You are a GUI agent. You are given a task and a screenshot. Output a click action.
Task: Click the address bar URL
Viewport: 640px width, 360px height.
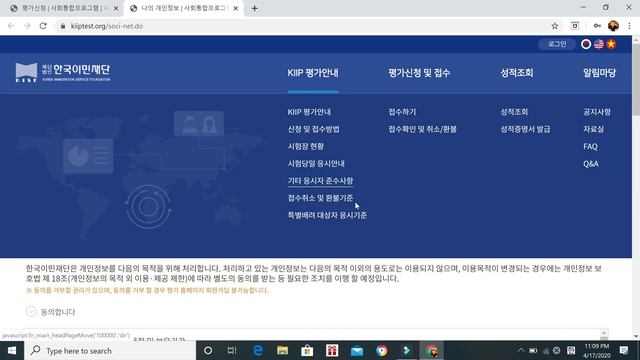tap(107, 26)
